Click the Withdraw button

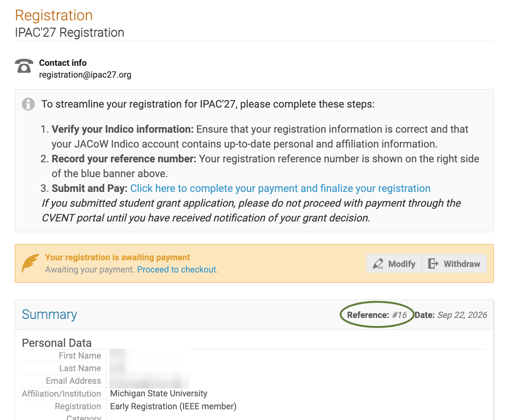pos(454,264)
